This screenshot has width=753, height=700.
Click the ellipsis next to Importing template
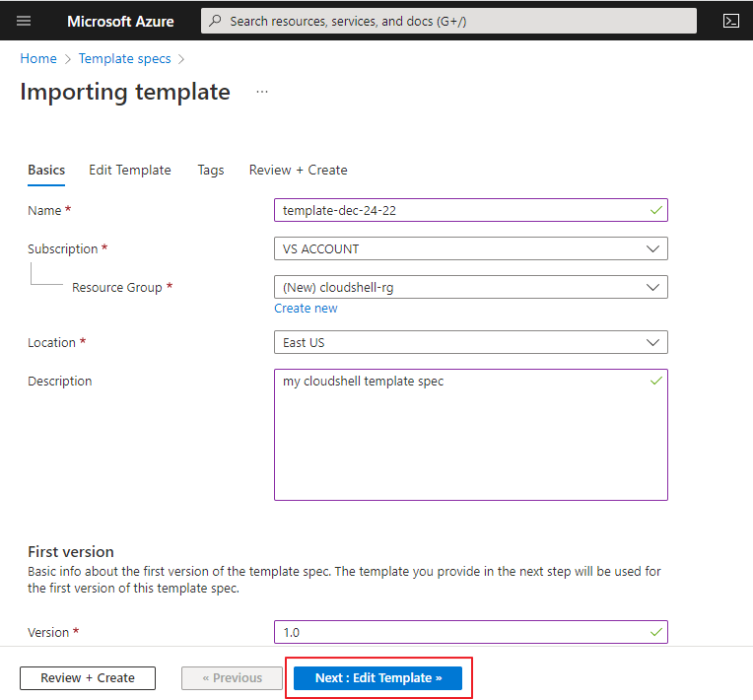click(262, 92)
